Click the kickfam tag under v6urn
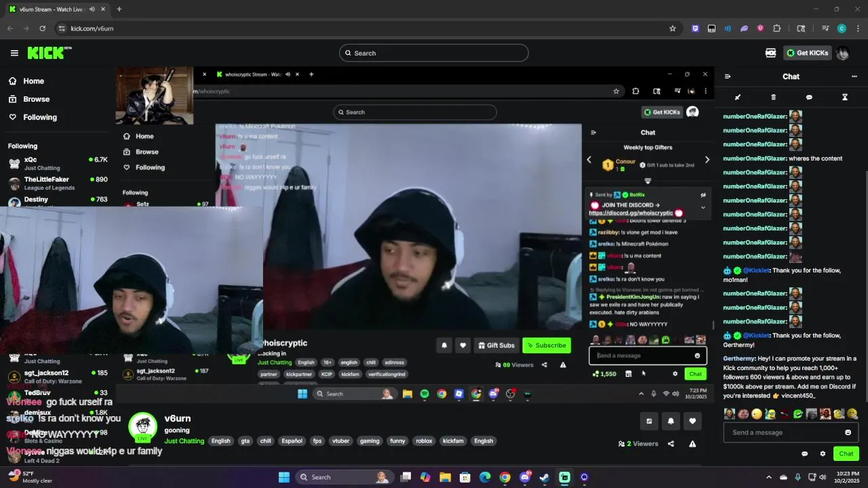The height and width of the screenshot is (488, 868). pos(453,441)
